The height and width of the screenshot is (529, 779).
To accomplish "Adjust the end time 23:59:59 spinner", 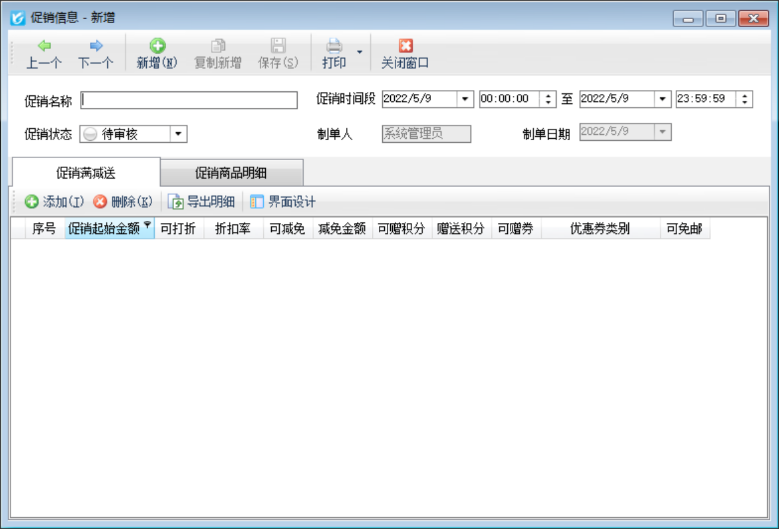I will point(745,99).
